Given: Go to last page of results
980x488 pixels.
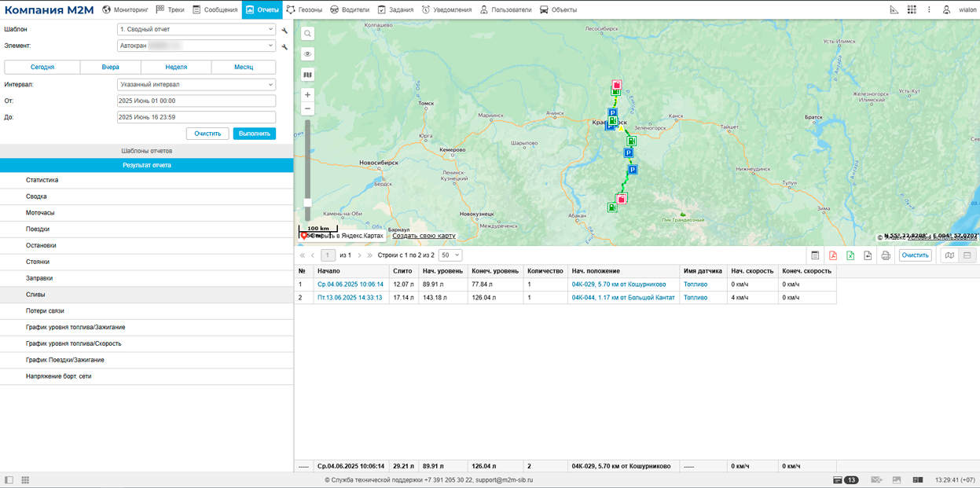Looking at the screenshot, I should [x=369, y=255].
